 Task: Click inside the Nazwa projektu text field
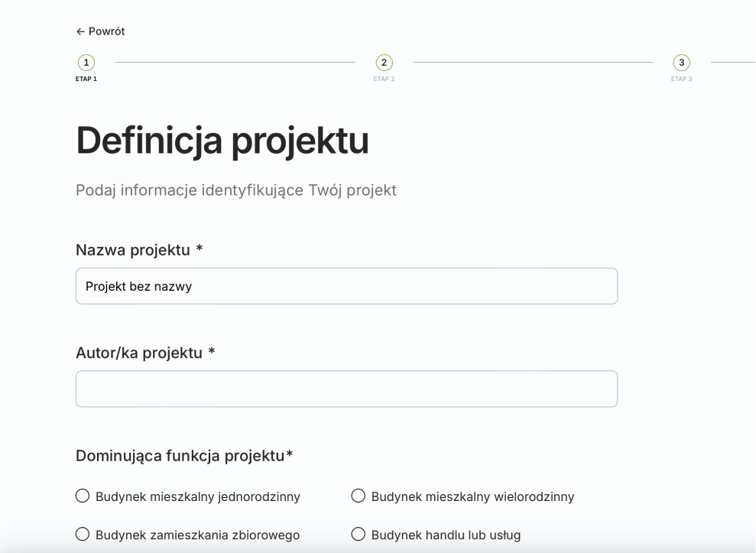(346, 285)
